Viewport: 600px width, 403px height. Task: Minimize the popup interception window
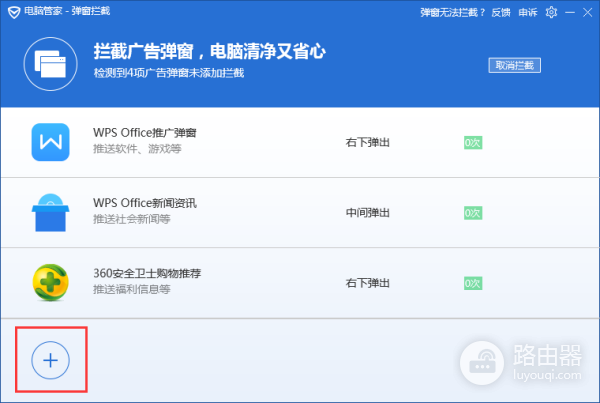click(570, 13)
